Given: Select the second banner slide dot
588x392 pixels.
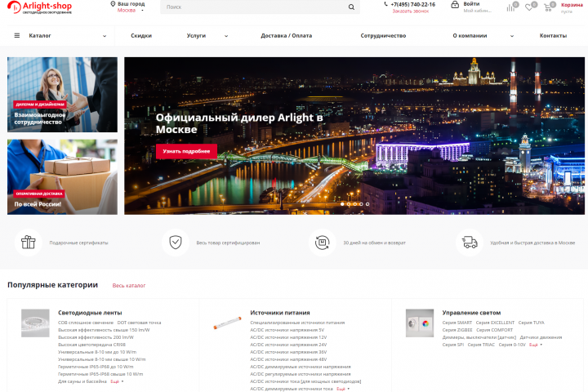Looking at the screenshot, I should (x=349, y=204).
